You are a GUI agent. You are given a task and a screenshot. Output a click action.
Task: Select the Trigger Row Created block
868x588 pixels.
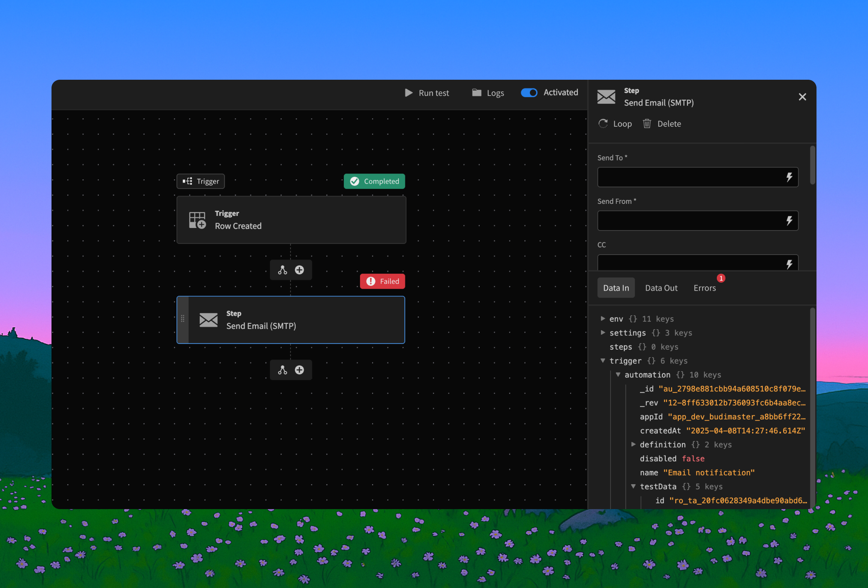[291, 220]
